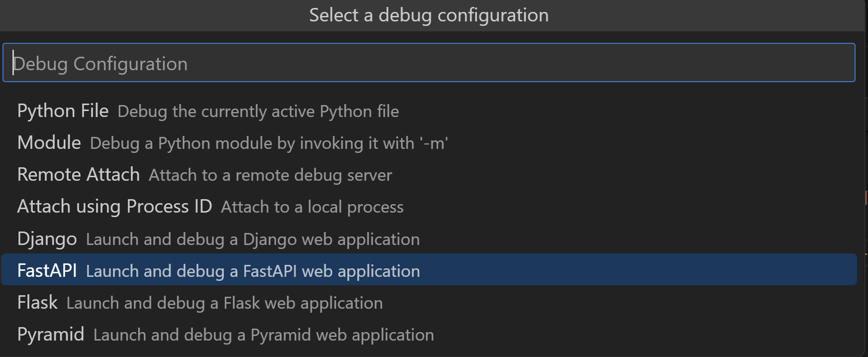
Task: Choose the Module debug option
Action: click(49, 143)
